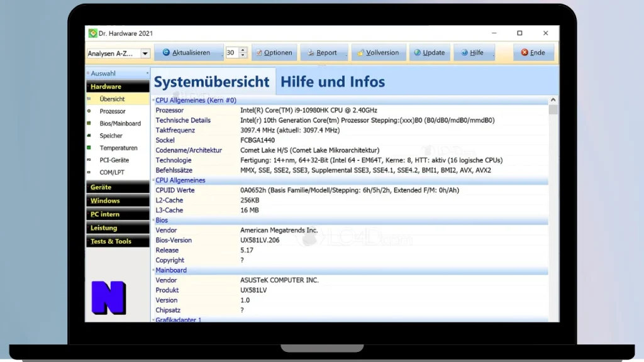Click the CPUID Werte row label
644x362 pixels.
[x=175, y=190]
